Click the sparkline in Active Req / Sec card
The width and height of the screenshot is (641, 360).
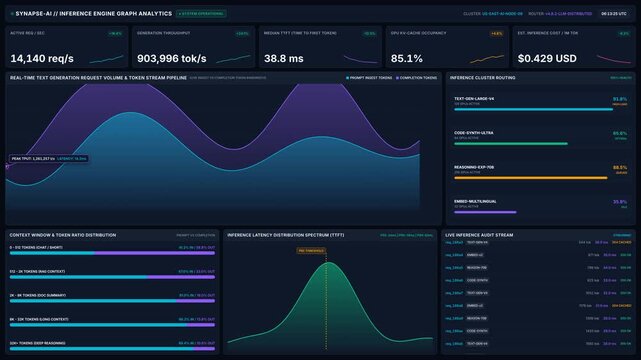[106, 59]
